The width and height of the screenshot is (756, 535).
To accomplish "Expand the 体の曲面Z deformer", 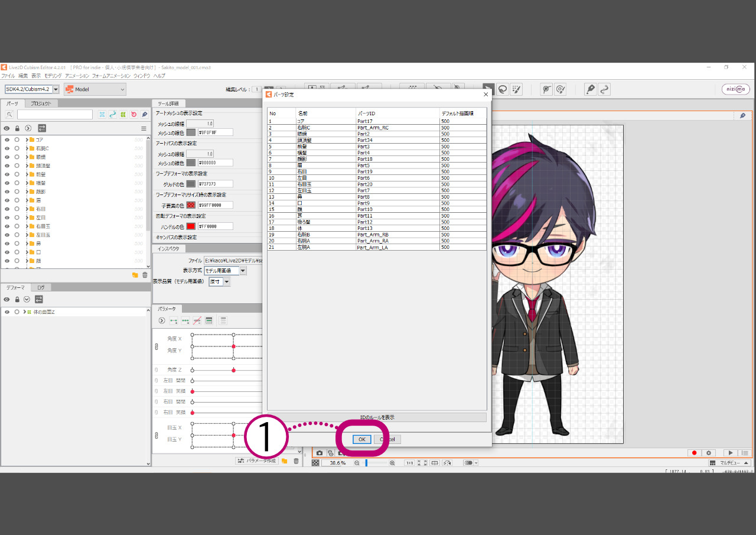I will point(24,312).
